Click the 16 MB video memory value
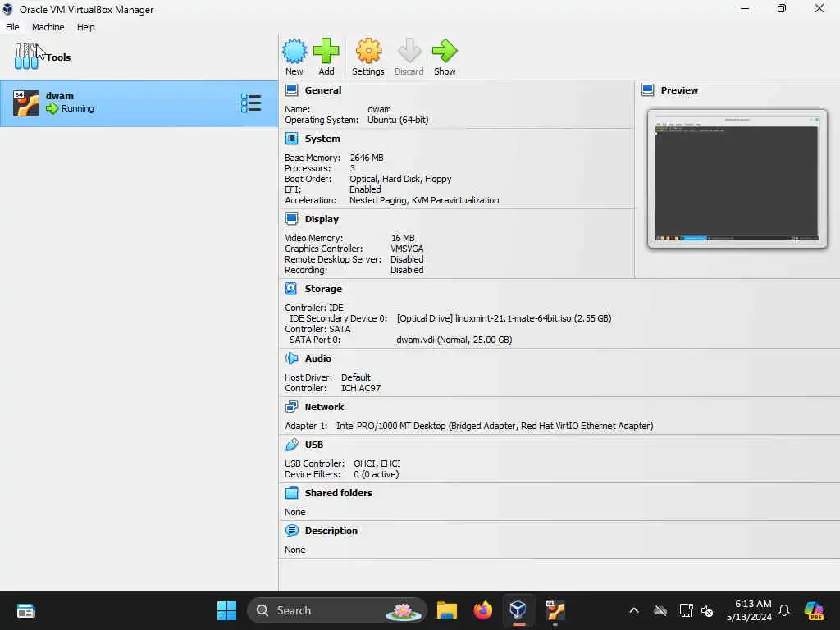 click(403, 238)
